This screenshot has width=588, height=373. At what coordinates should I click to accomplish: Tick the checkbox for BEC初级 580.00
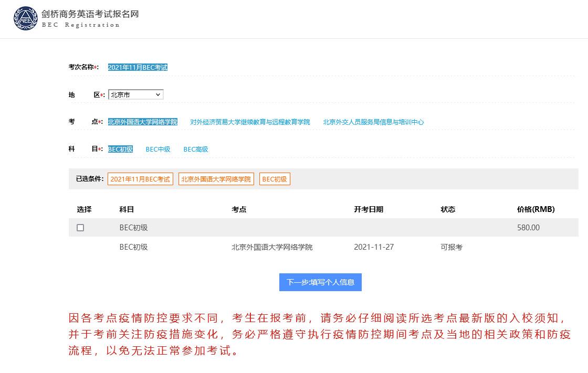[80, 228]
